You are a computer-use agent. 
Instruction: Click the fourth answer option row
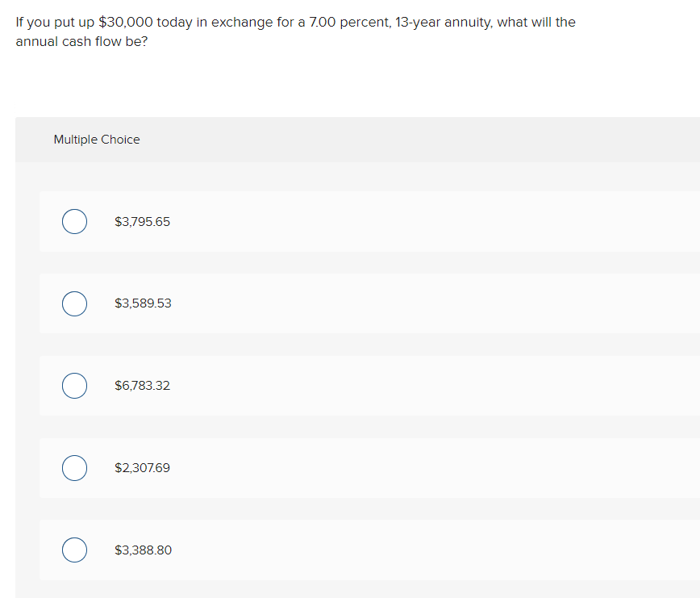(x=323, y=468)
